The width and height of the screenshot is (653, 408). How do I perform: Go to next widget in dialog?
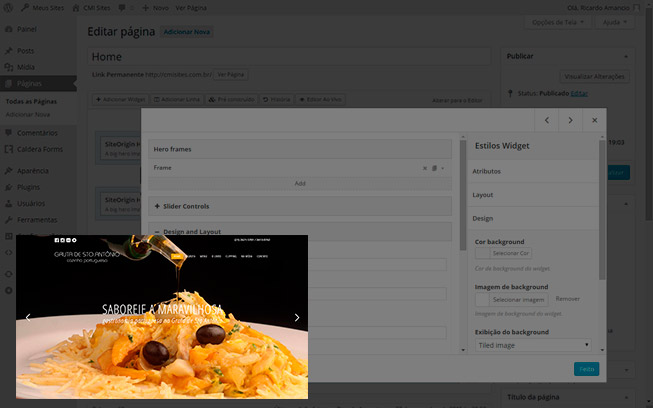570,120
